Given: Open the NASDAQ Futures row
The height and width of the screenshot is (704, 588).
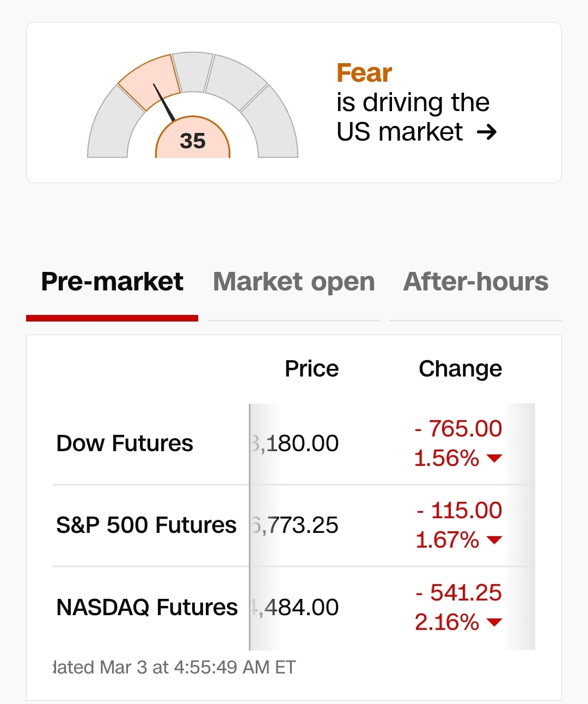Looking at the screenshot, I should [147, 607].
